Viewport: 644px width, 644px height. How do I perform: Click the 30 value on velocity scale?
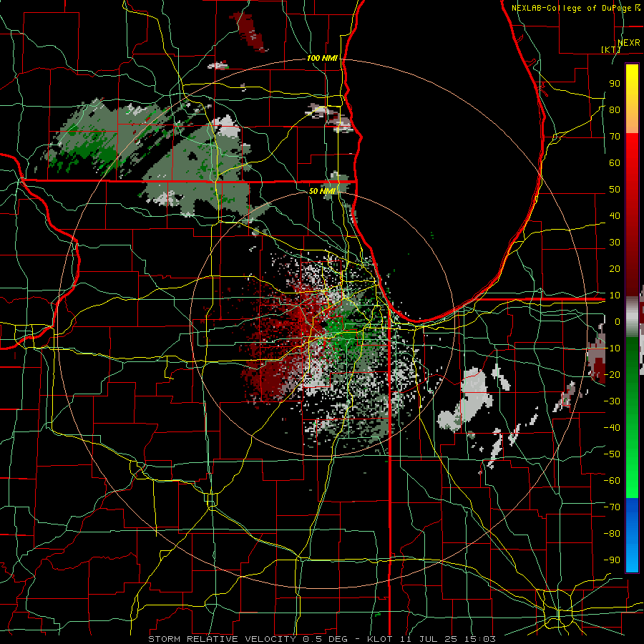615,243
